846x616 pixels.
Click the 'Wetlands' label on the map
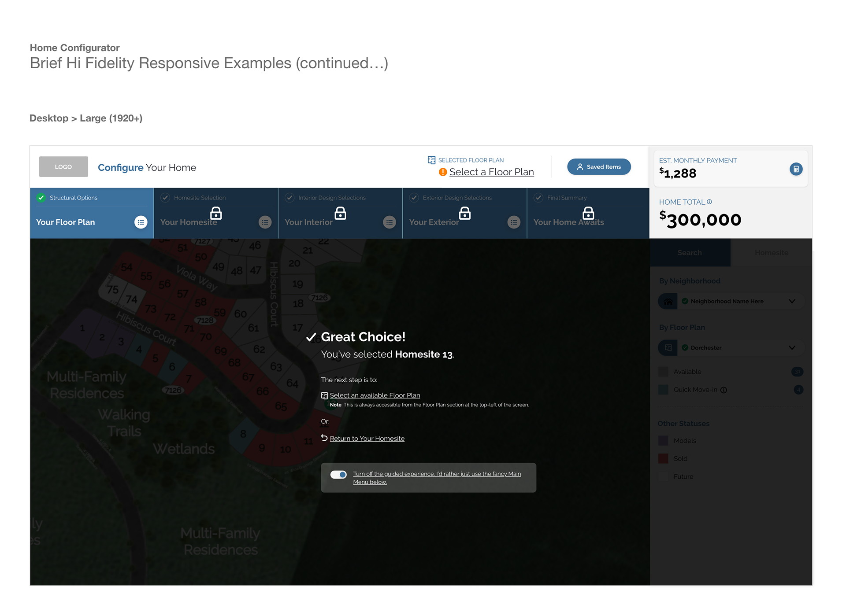(x=184, y=449)
